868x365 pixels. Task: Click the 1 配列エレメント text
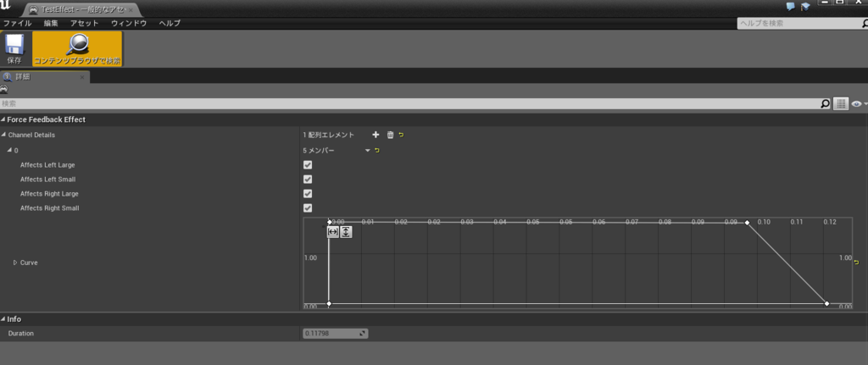[x=329, y=135]
